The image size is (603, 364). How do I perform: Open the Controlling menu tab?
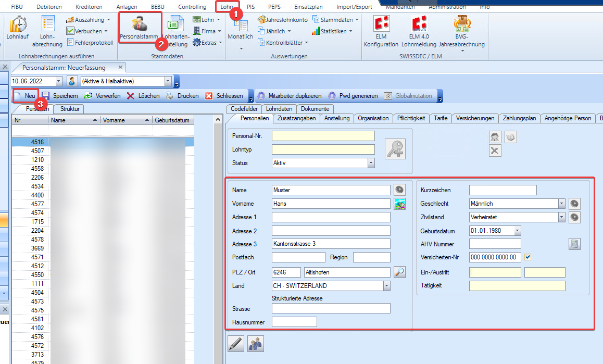(x=192, y=7)
